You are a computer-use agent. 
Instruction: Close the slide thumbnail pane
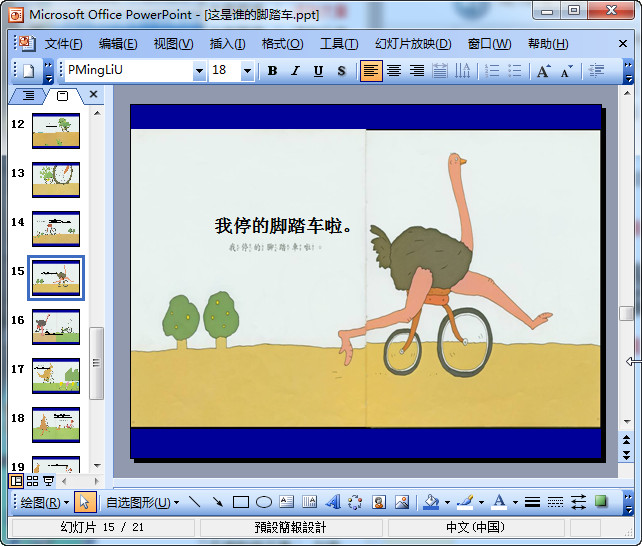click(x=93, y=95)
